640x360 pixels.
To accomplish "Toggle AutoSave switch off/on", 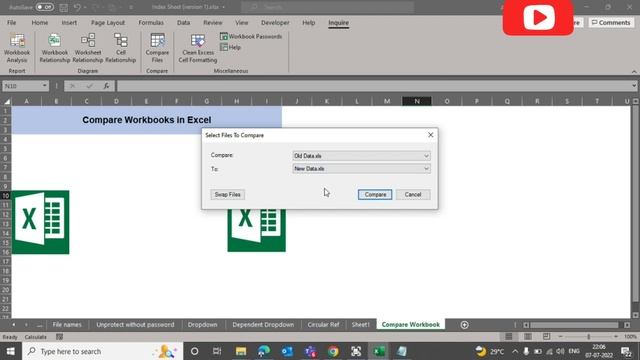I will pyautogui.click(x=44, y=7).
